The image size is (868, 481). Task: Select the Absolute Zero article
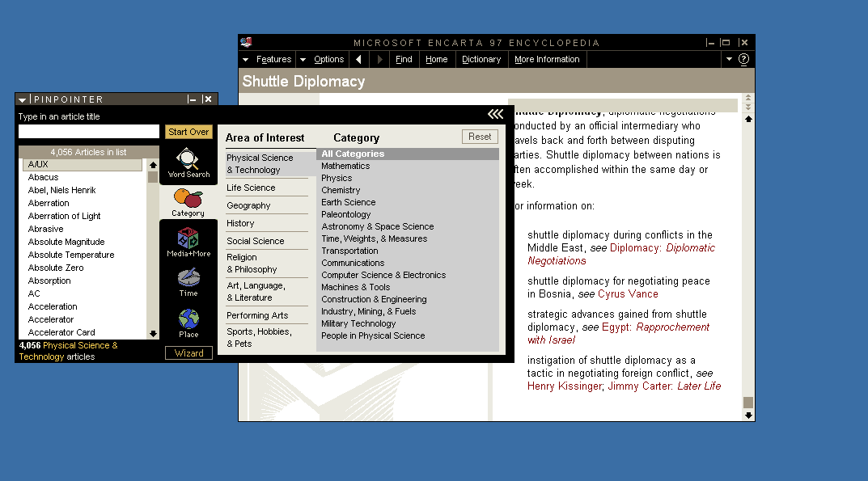tap(56, 268)
